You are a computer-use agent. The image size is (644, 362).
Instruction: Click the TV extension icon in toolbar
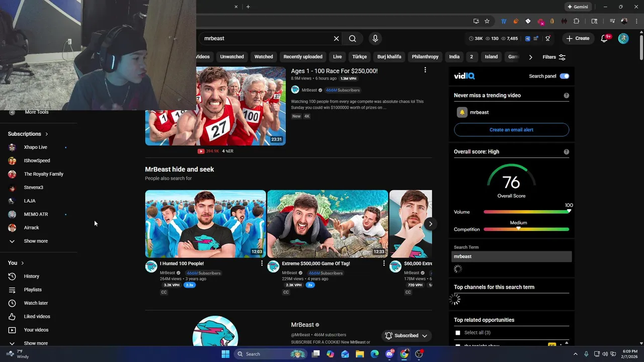coord(504,21)
